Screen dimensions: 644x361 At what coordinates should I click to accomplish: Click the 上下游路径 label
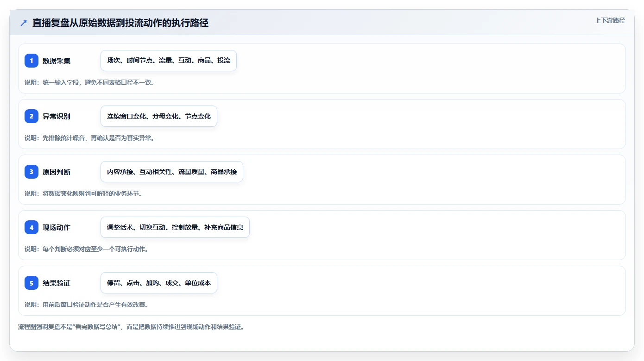point(610,20)
